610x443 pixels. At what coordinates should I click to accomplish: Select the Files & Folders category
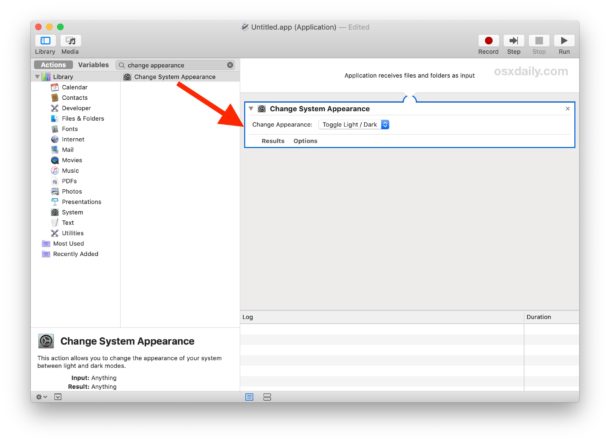(x=82, y=118)
